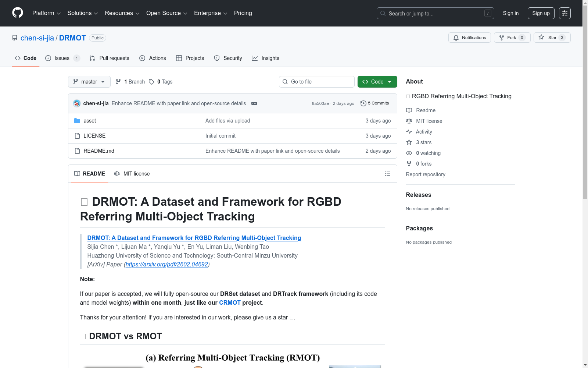588x368 pixels.
Task: Expand the commit message ellipsis
Action: click(x=254, y=103)
